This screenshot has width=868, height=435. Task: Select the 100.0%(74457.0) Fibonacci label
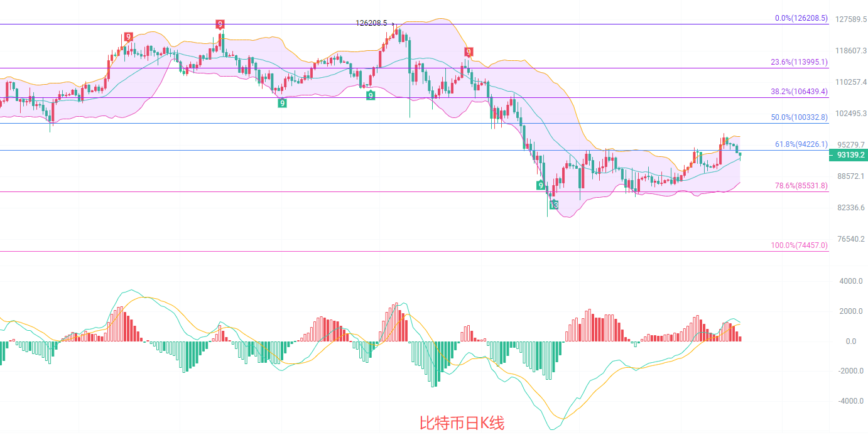[x=799, y=245]
